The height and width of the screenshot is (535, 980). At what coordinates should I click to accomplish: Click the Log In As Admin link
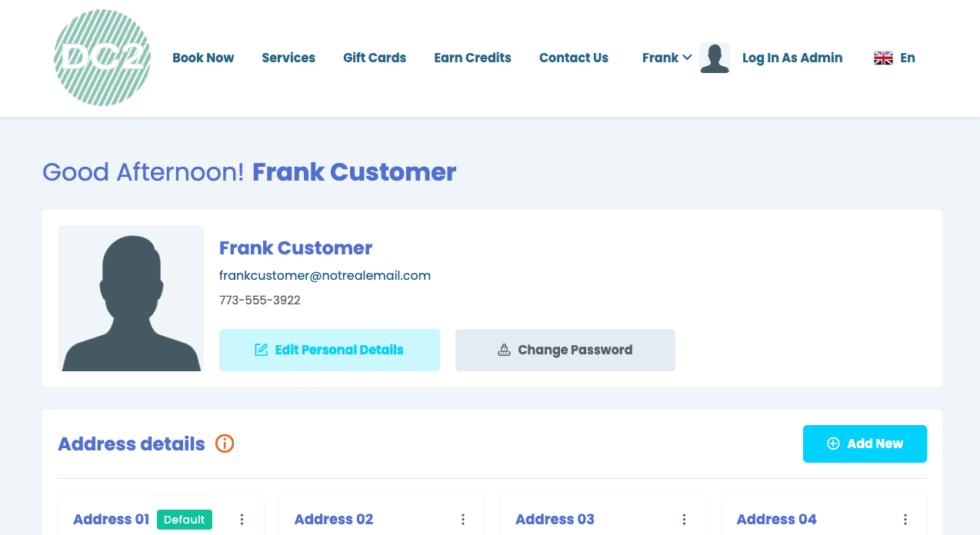[x=792, y=58]
